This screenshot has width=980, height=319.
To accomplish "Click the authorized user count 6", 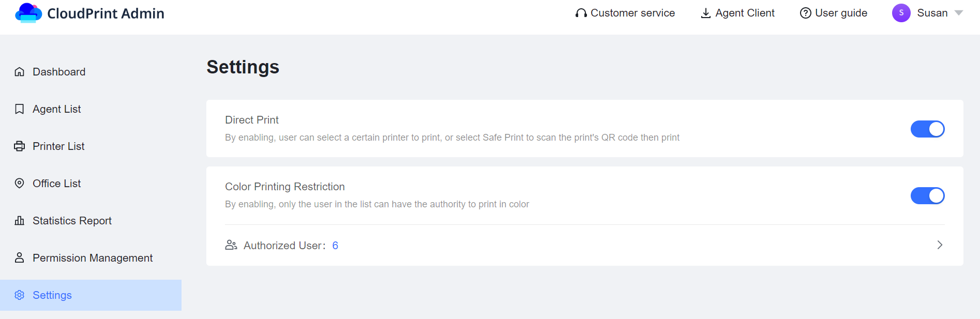I will point(335,246).
